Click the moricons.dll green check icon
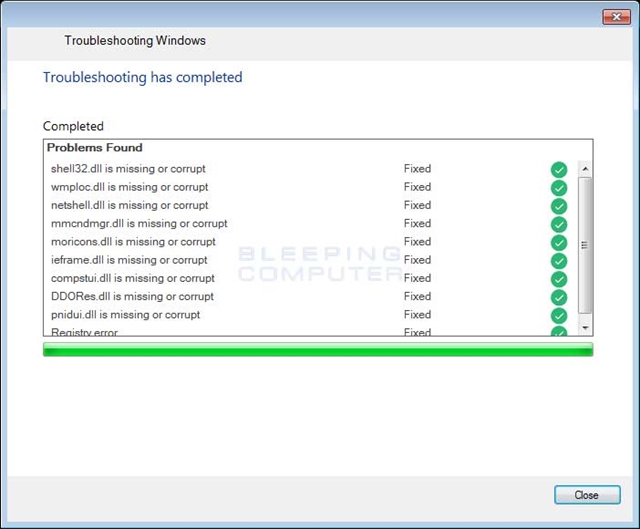The image size is (640, 529). 559,243
